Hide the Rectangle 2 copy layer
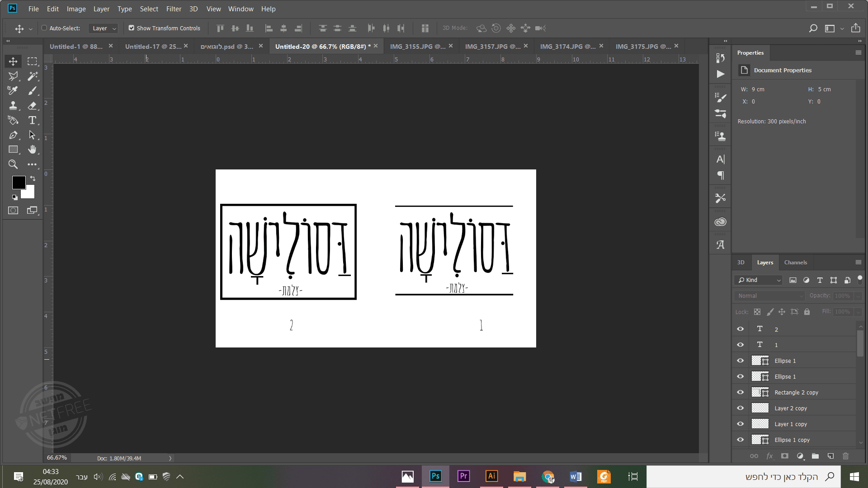 click(740, 392)
